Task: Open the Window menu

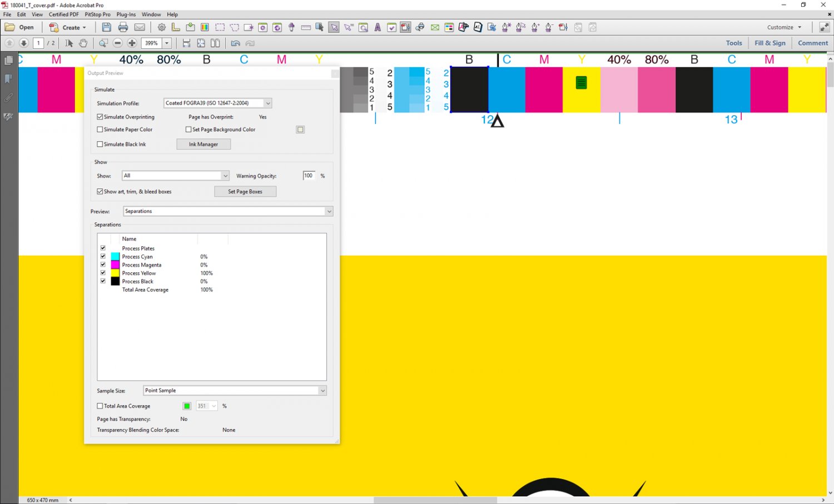Action: coord(151,14)
